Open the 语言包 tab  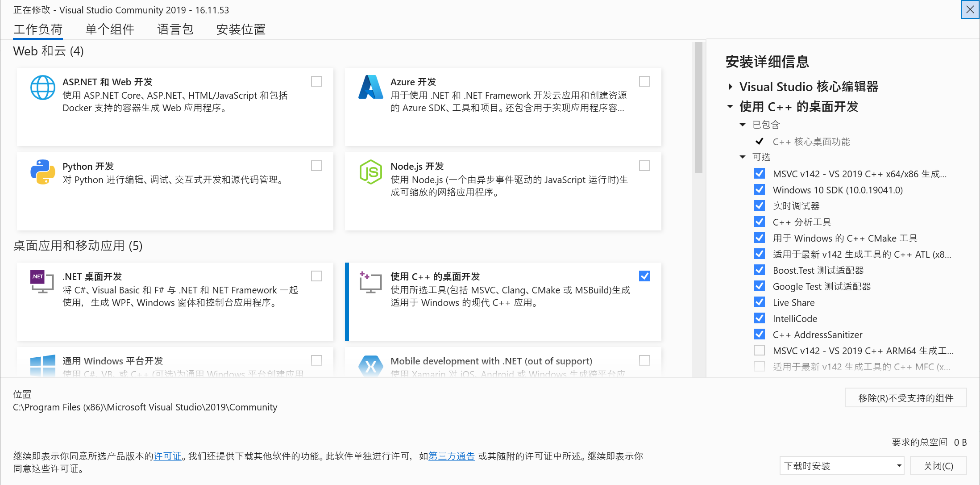tap(175, 29)
